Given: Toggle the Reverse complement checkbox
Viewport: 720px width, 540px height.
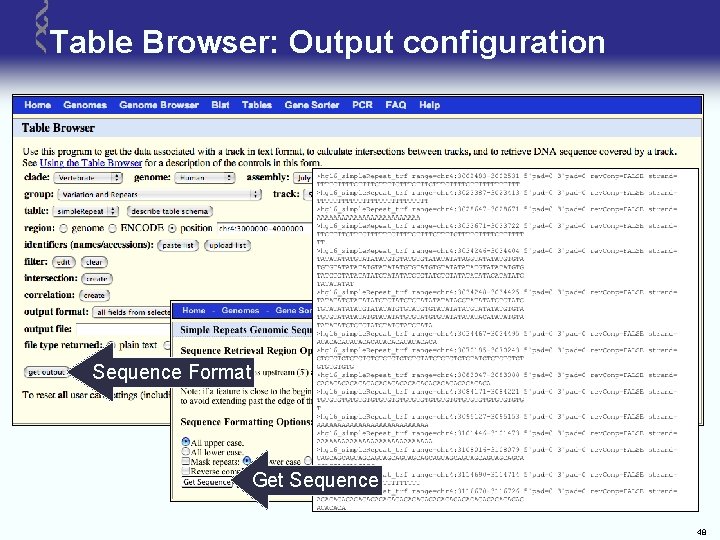Looking at the screenshot, I should click(x=186, y=471).
